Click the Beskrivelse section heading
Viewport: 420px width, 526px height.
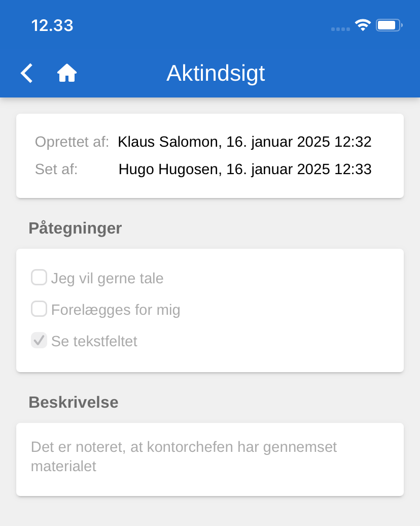(74, 402)
